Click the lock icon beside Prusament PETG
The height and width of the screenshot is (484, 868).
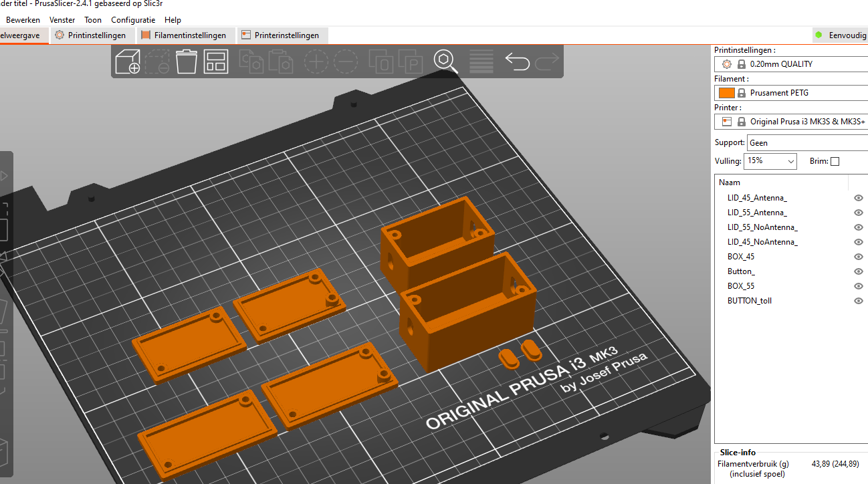742,93
